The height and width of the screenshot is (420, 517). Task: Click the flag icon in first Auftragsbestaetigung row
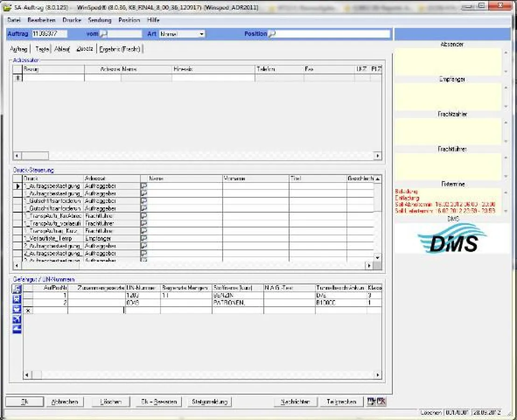[x=144, y=186]
